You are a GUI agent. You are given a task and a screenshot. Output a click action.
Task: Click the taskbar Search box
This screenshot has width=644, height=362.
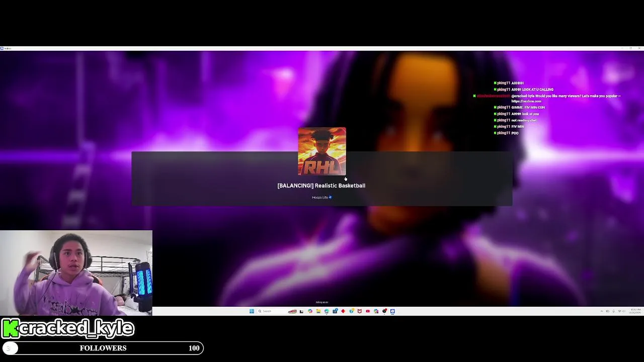277,311
